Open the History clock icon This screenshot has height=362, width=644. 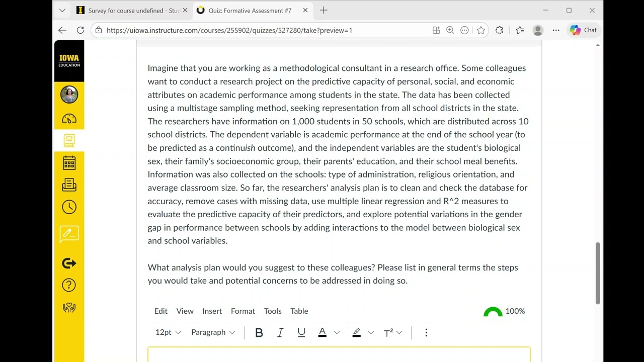coord(69,207)
